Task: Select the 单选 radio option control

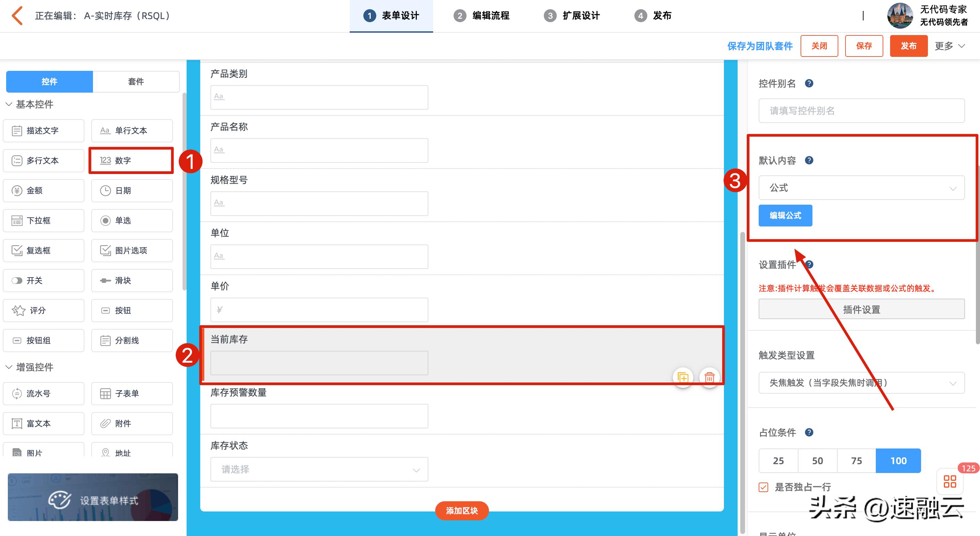Action: [x=132, y=221]
